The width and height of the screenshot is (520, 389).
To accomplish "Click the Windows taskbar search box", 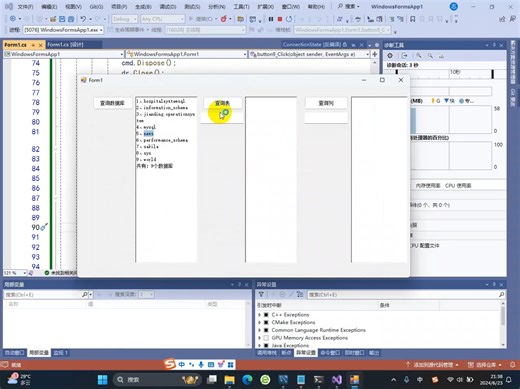I will [157, 380].
